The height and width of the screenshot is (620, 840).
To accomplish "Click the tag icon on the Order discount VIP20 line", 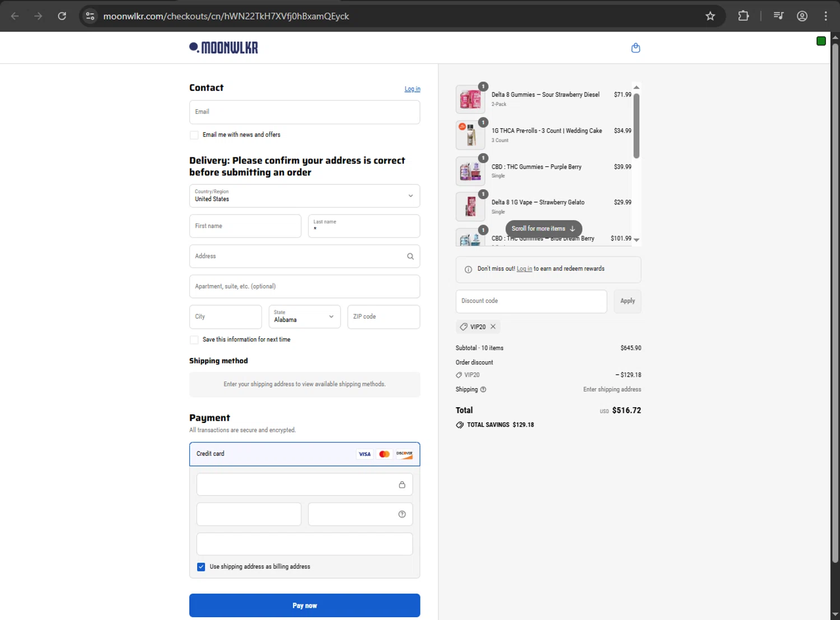I will pos(459,375).
